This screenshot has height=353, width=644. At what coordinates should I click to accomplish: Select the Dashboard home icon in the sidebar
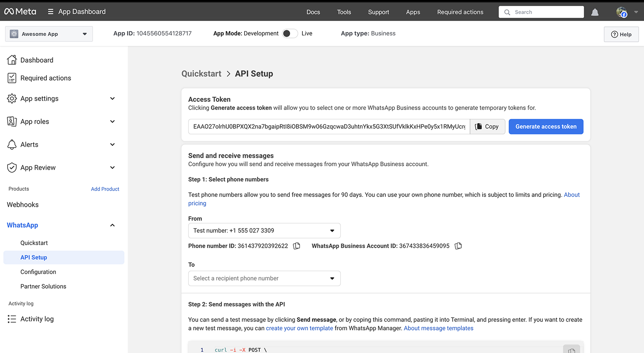point(12,60)
